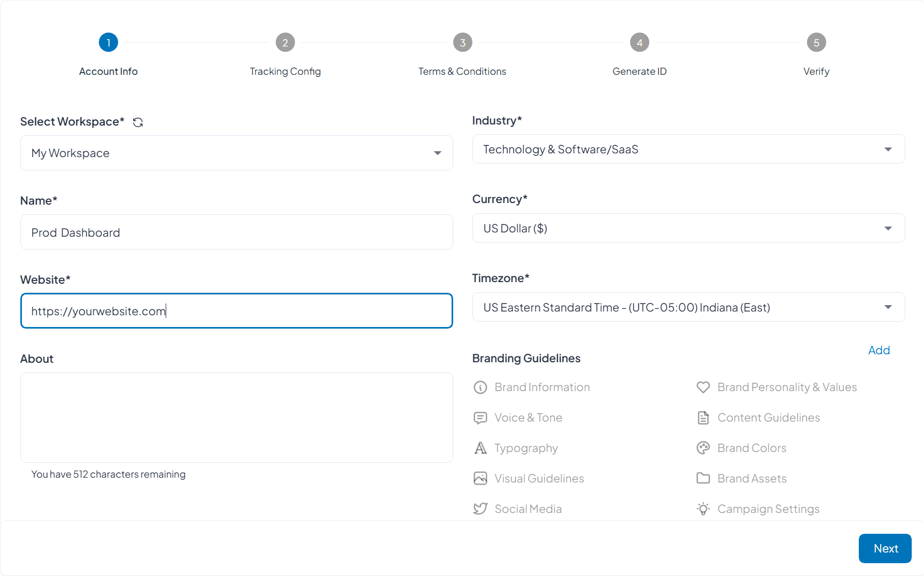Click the Brand Colors palette icon

703,448
